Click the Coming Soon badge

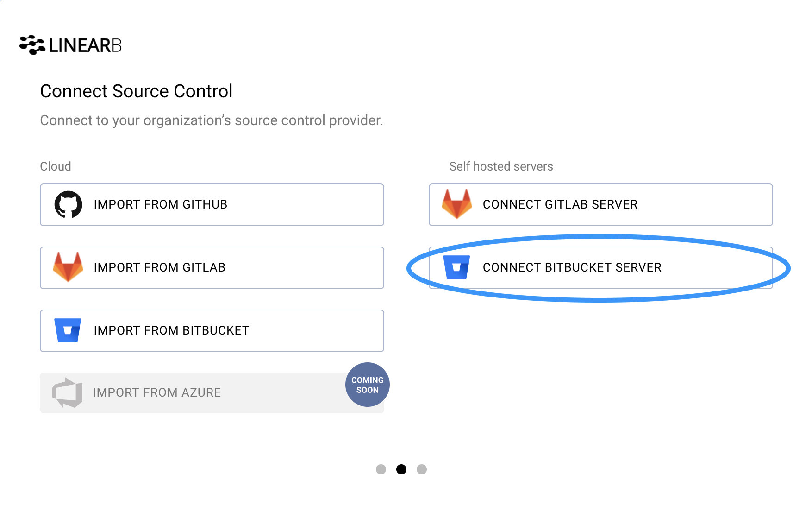tap(368, 385)
